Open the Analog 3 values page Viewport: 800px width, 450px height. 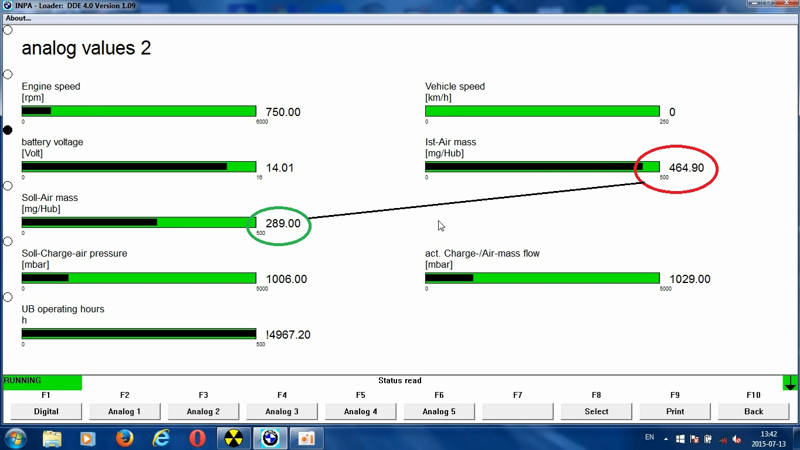tap(282, 411)
